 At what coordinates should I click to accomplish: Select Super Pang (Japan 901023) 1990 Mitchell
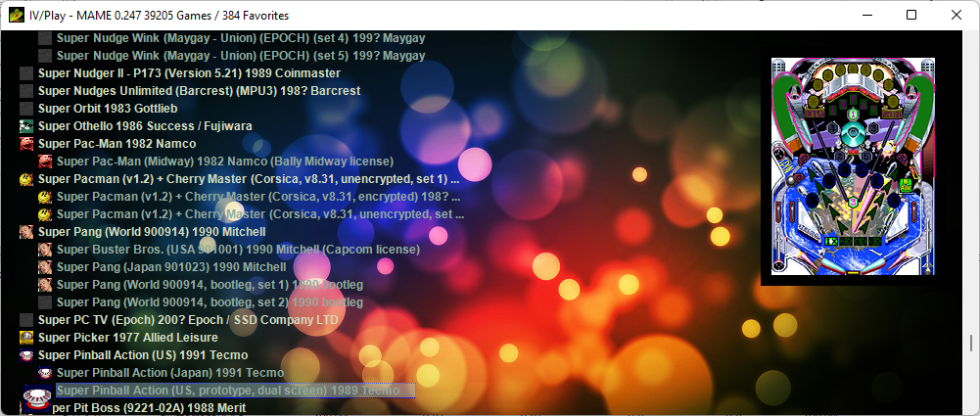[x=171, y=267]
